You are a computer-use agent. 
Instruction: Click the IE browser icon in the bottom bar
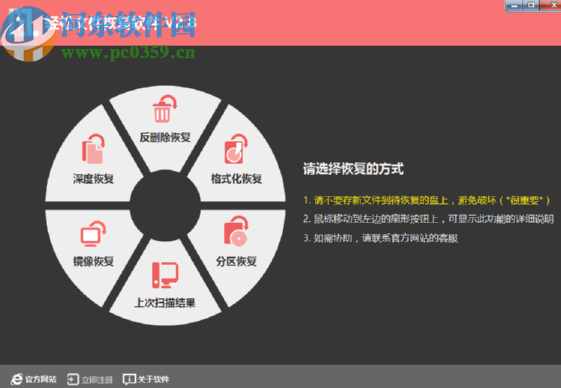(x=16, y=379)
